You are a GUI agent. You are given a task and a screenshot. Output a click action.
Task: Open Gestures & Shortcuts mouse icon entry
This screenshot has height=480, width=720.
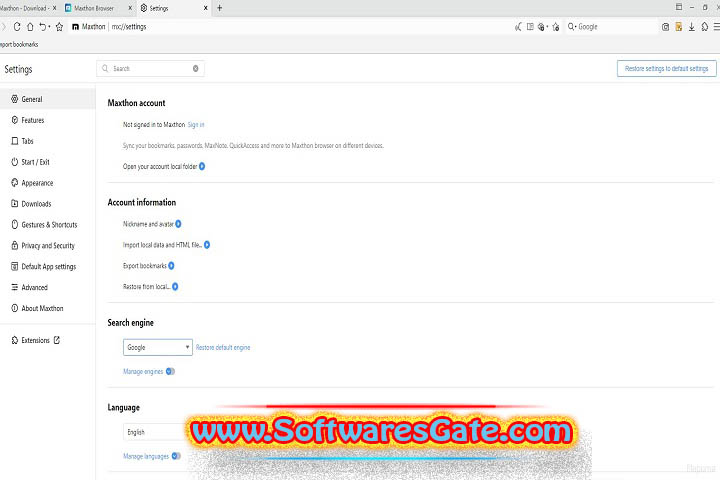click(44, 225)
